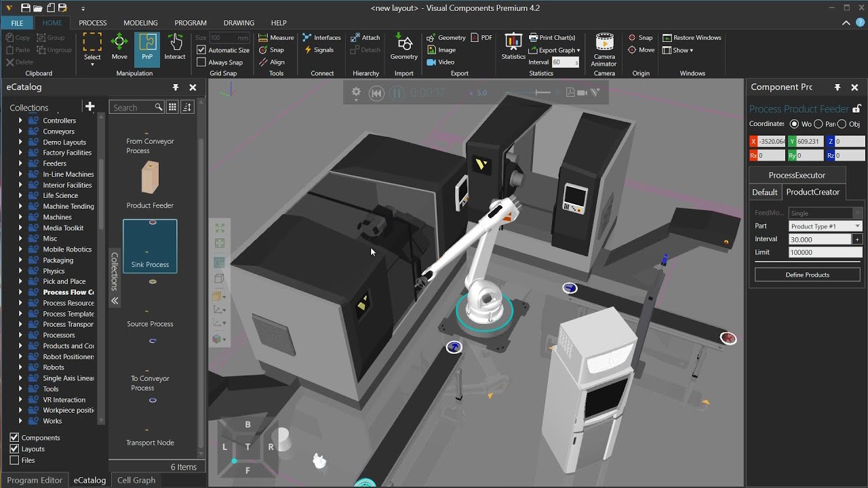This screenshot has height=488, width=868.
Task: Expand the Machines collection
Action: click(x=20, y=218)
